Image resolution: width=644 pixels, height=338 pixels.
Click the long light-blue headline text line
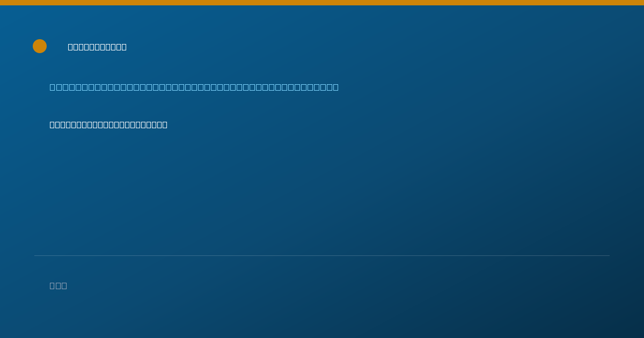[194, 87]
